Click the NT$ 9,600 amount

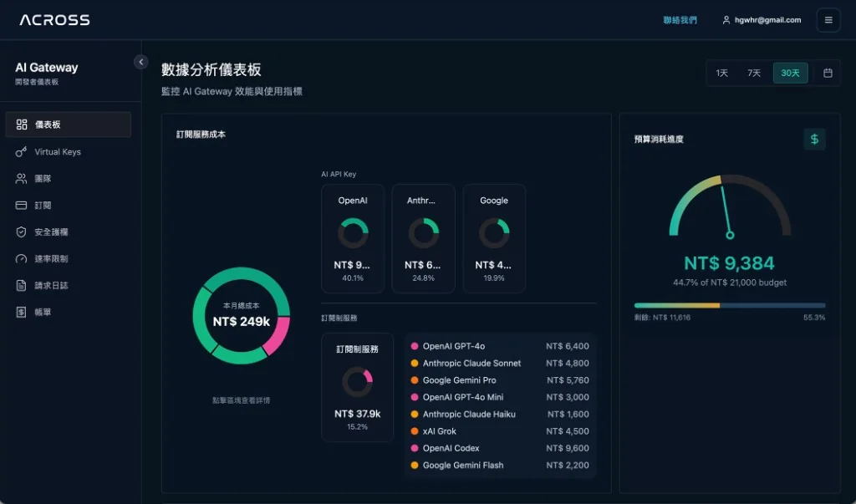point(568,448)
